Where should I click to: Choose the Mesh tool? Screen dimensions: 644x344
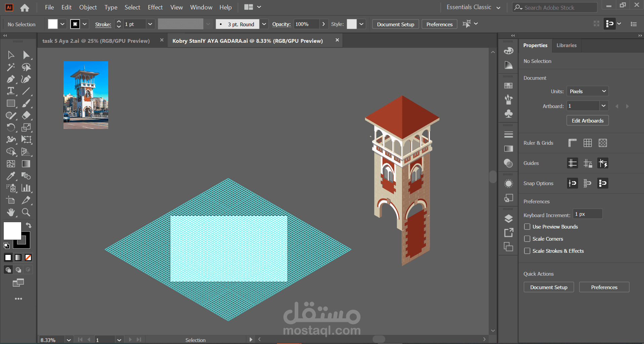click(x=11, y=164)
